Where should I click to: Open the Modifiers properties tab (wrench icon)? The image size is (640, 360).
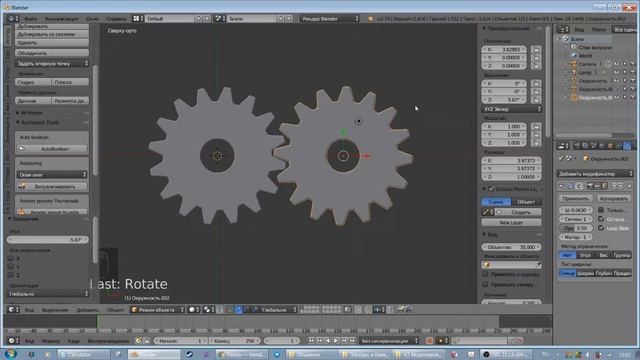click(627, 146)
